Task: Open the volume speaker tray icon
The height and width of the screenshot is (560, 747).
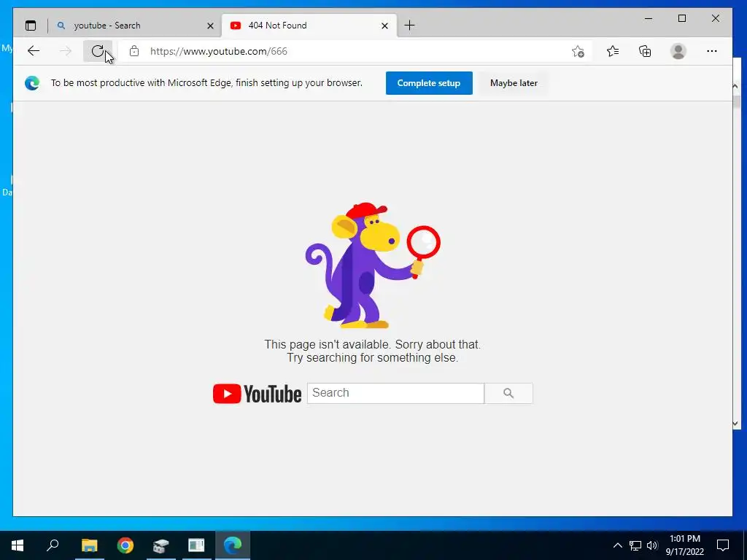Action: coord(652,545)
